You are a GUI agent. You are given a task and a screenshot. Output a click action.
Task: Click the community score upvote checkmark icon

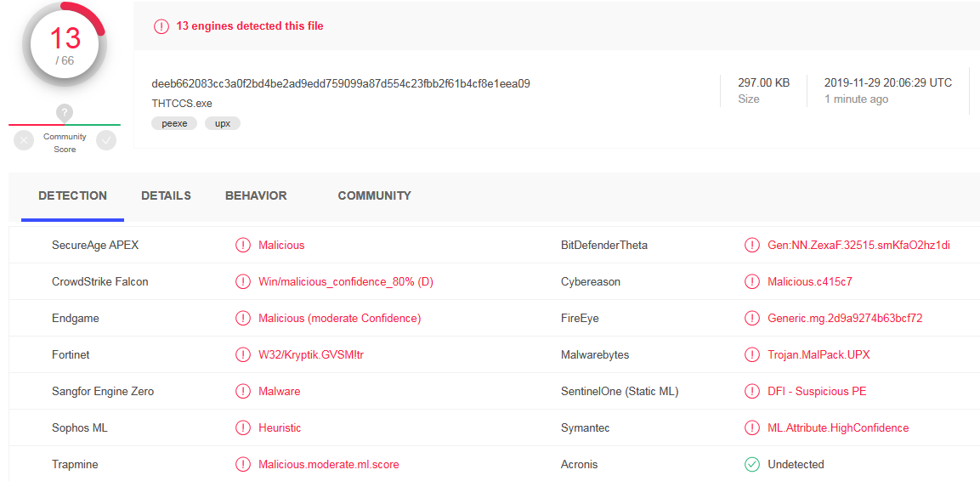(105, 141)
